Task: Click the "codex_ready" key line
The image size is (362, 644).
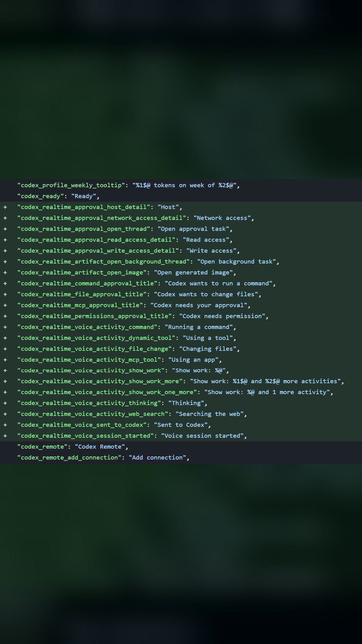Action: 59,196
